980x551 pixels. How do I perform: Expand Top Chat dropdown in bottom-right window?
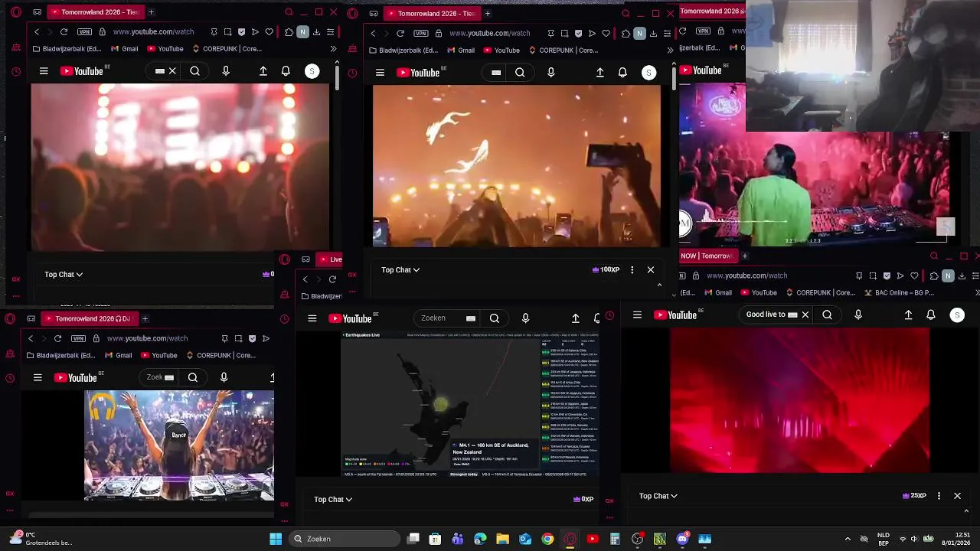pos(658,496)
